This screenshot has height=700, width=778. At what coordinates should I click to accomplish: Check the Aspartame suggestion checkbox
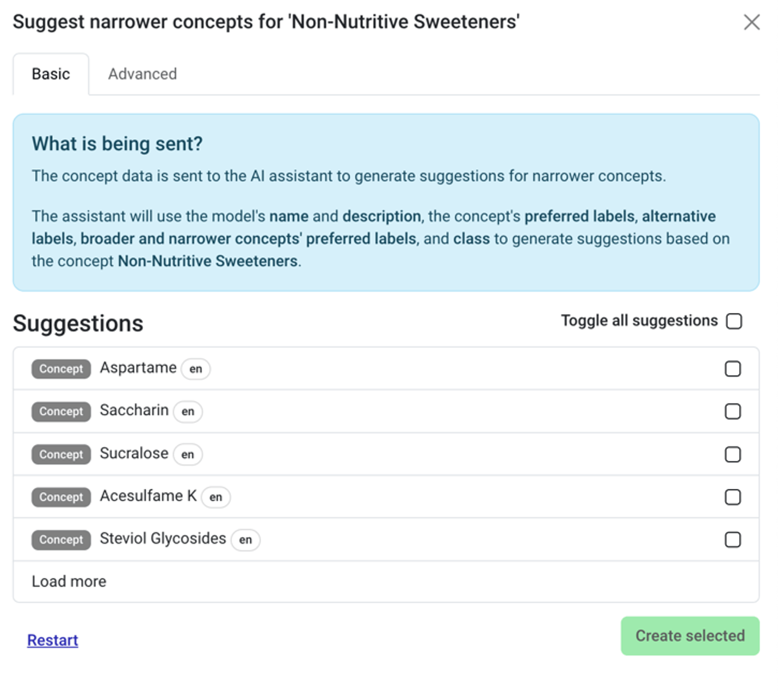pos(733,369)
